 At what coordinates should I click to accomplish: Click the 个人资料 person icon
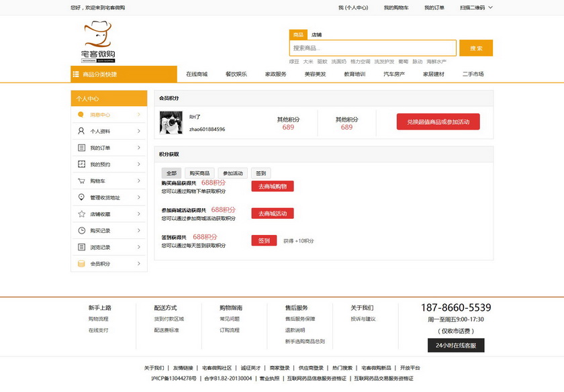click(x=81, y=131)
